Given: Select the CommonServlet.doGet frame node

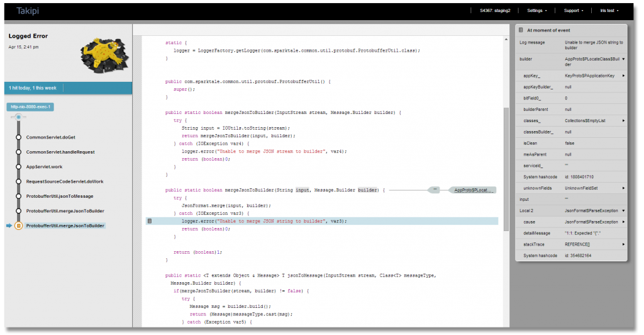Looking at the screenshot, I should pos(18,137).
